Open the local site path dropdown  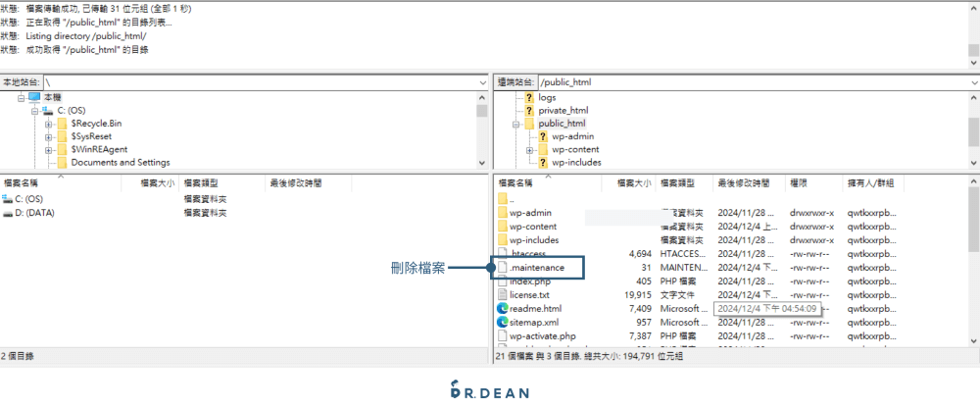pos(482,82)
